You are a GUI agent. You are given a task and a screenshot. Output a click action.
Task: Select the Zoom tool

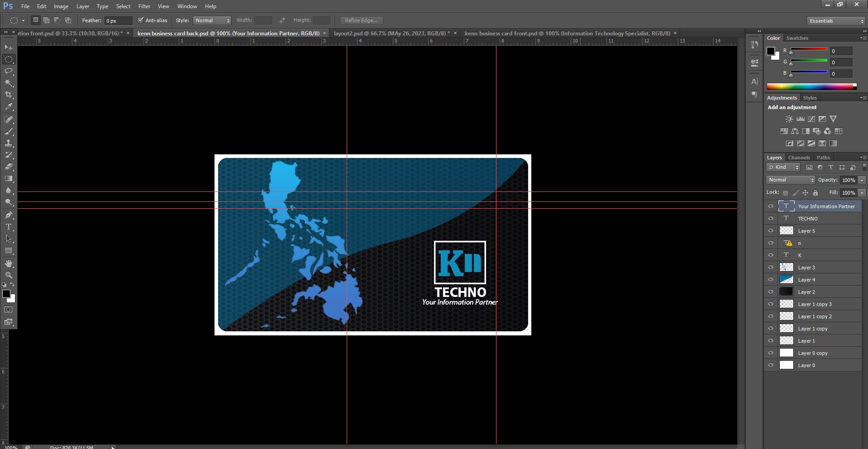[9, 275]
